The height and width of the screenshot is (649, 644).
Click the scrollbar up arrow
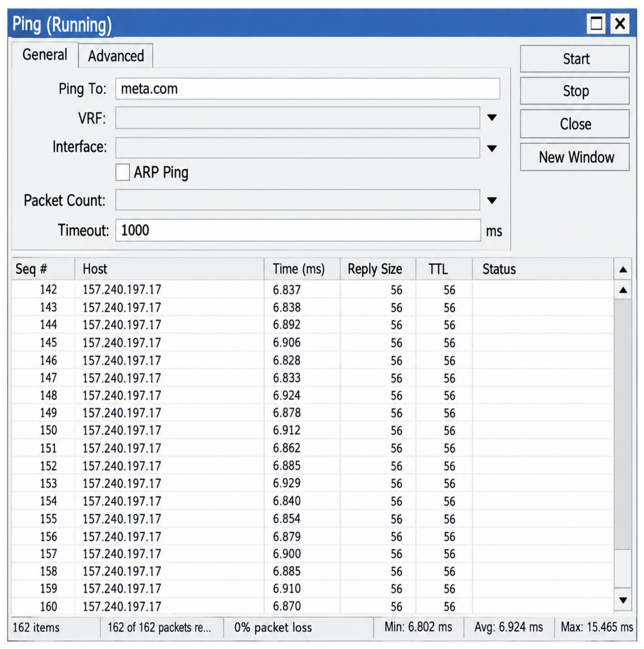pyautogui.click(x=623, y=290)
